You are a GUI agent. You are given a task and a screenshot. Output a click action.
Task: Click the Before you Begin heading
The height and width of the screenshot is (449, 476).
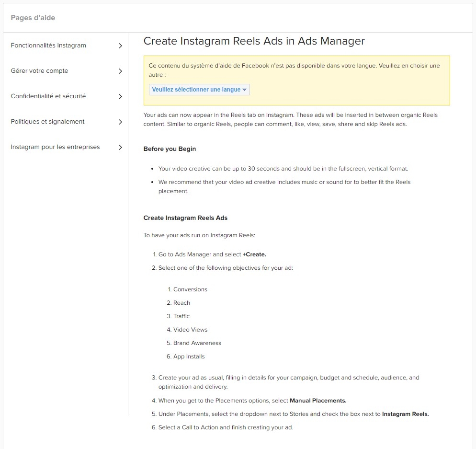pyautogui.click(x=170, y=149)
